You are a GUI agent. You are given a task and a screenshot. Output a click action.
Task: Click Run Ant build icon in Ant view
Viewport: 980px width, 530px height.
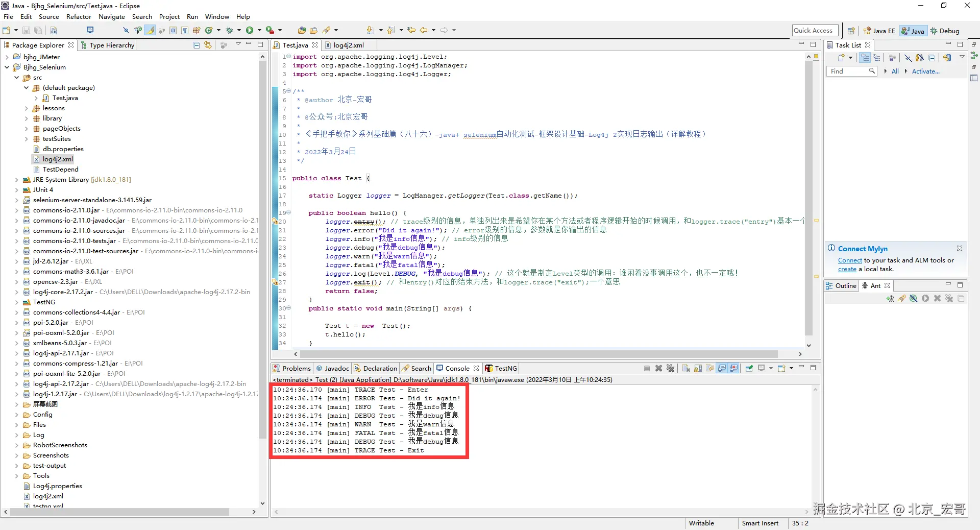click(925, 298)
